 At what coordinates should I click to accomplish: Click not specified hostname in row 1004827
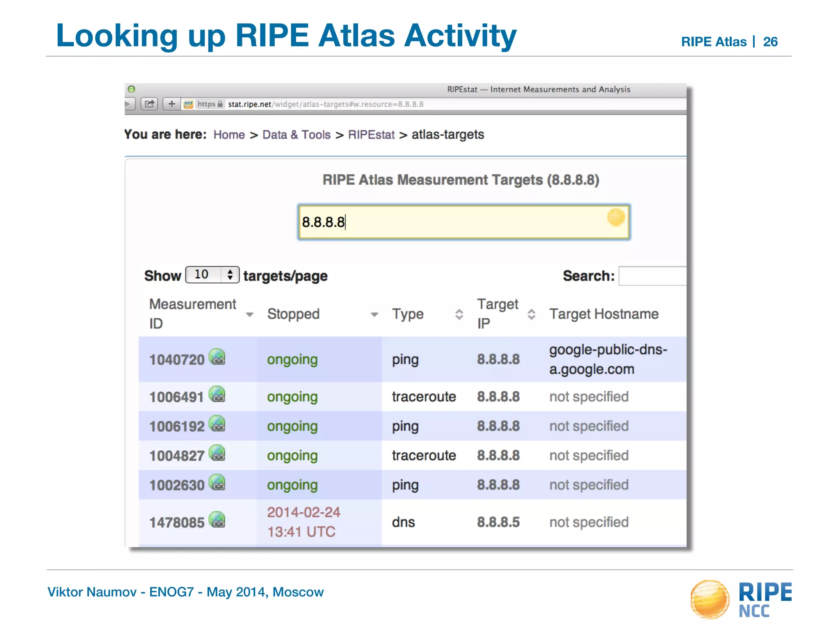pos(589,456)
